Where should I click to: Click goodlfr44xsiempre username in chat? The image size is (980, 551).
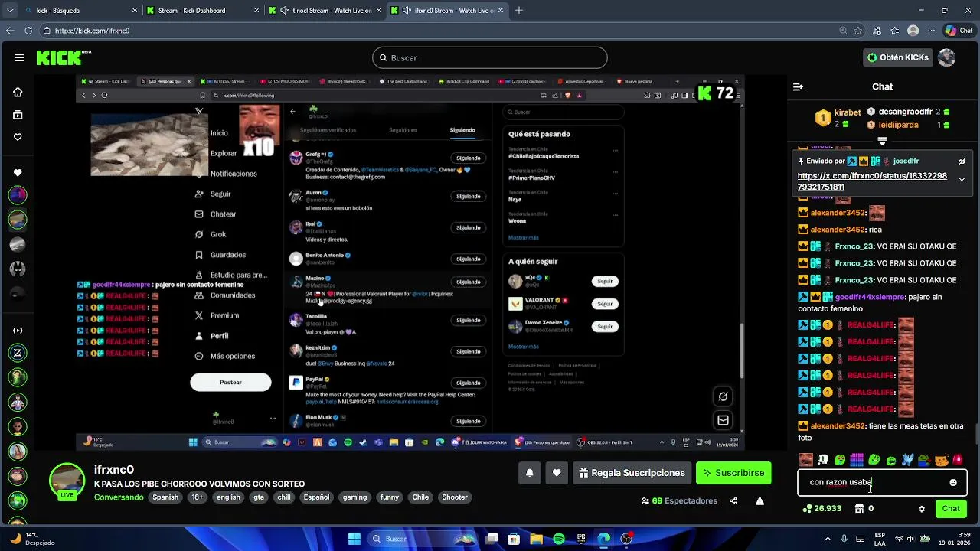pos(870,297)
